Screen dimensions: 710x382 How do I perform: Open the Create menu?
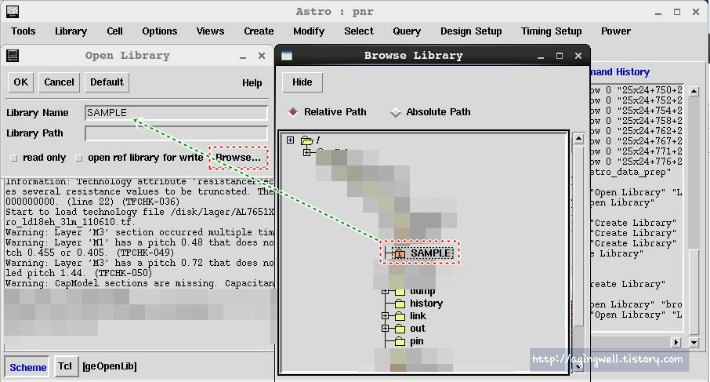259,31
